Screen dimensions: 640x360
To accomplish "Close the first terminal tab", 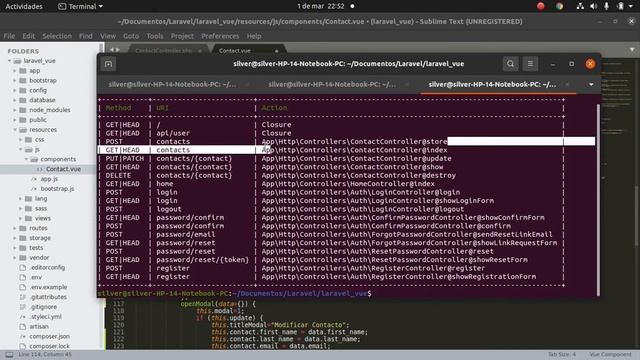I will [247, 84].
